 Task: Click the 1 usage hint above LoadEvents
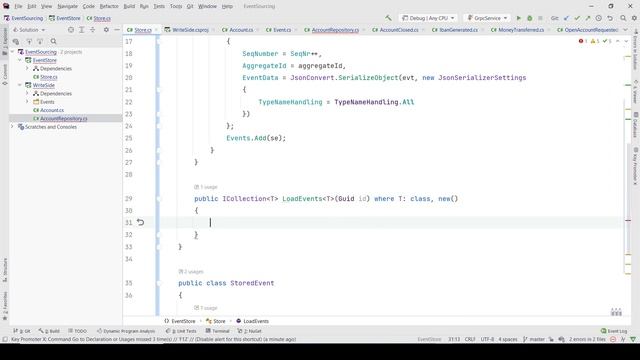[206, 187]
